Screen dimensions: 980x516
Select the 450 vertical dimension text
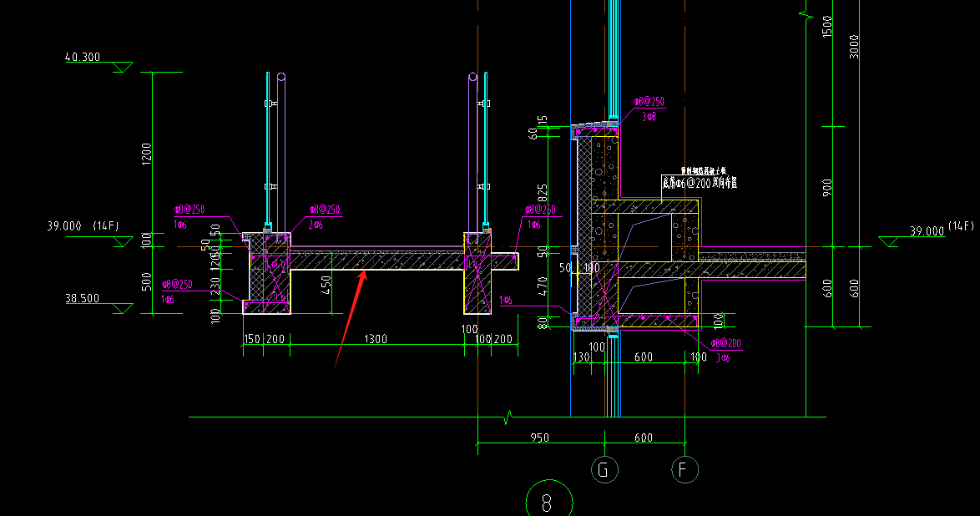pyautogui.click(x=326, y=285)
